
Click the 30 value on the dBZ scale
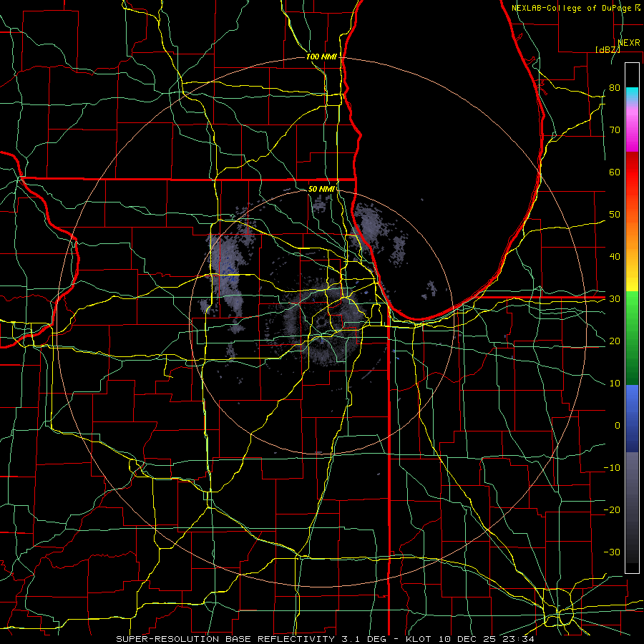click(x=615, y=299)
